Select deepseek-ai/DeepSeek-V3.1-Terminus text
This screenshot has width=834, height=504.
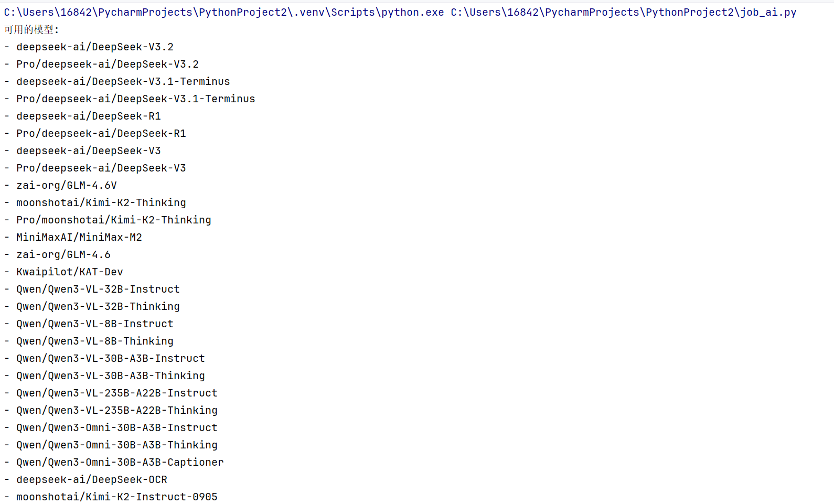pos(123,81)
